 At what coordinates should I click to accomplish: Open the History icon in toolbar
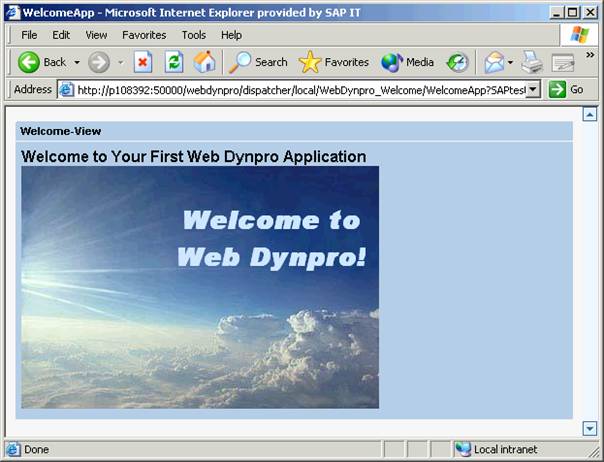(457, 62)
